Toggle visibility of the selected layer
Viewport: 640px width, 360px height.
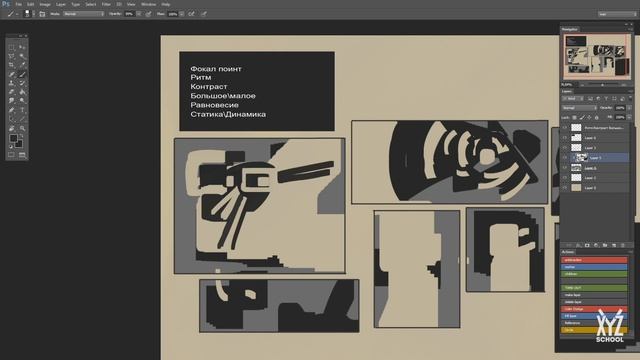(x=565, y=158)
